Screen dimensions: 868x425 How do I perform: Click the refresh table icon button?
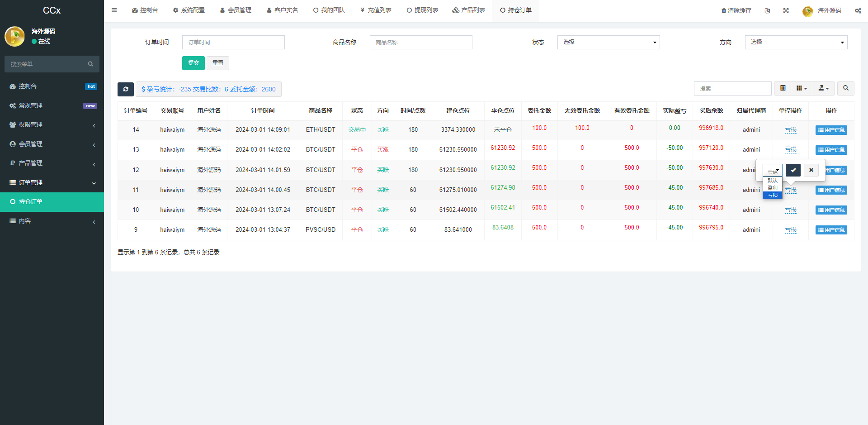click(126, 89)
